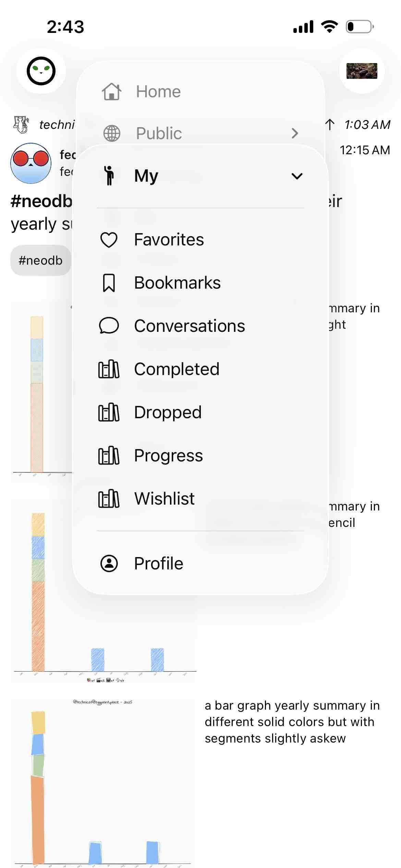Click the Wishlist bookshelf icon
Viewport: 401px width, 868px height.
pos(109,499)
